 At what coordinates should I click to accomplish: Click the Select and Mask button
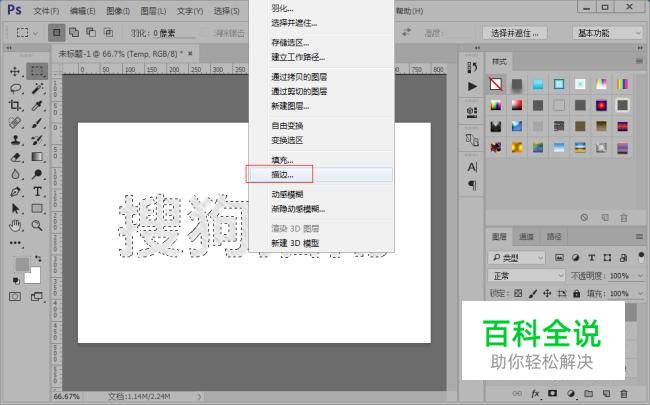pos(514,33)
